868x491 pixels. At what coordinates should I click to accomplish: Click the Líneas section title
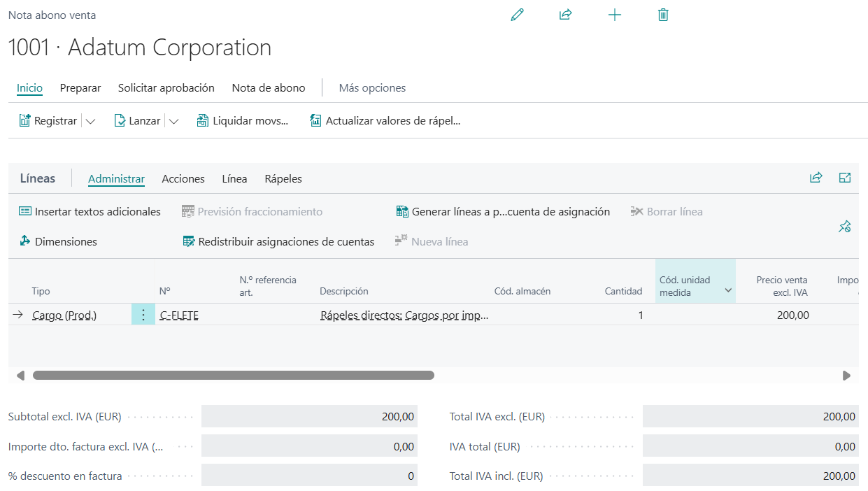38,178
